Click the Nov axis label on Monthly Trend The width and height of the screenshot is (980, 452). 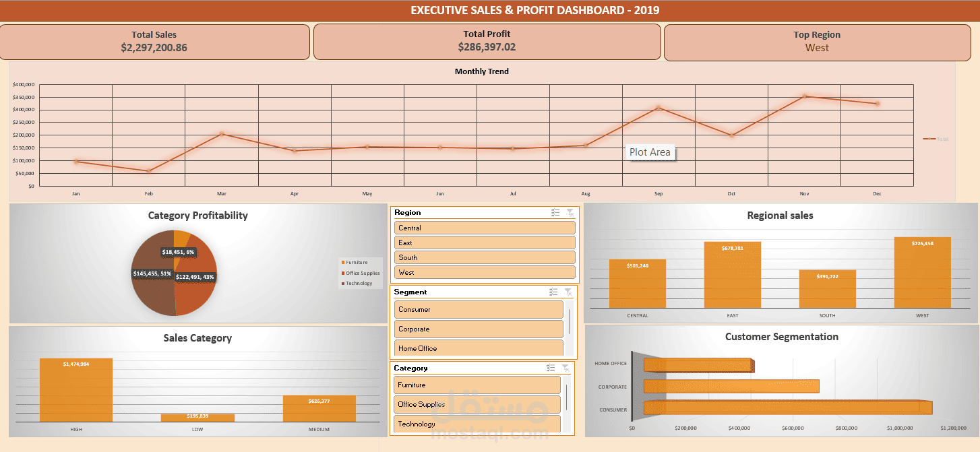click(804, 194)
